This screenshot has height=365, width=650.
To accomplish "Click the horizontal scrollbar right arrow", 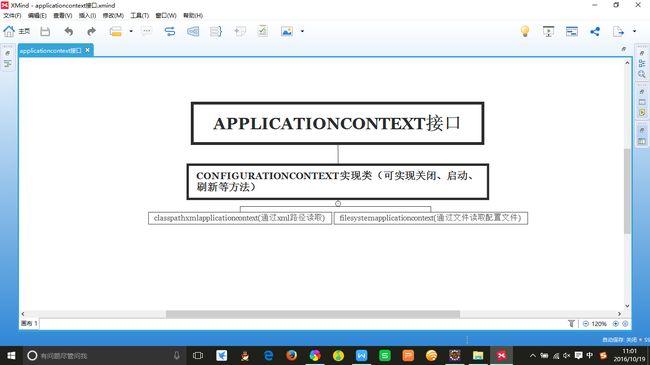I will click(x=619, y=314).
